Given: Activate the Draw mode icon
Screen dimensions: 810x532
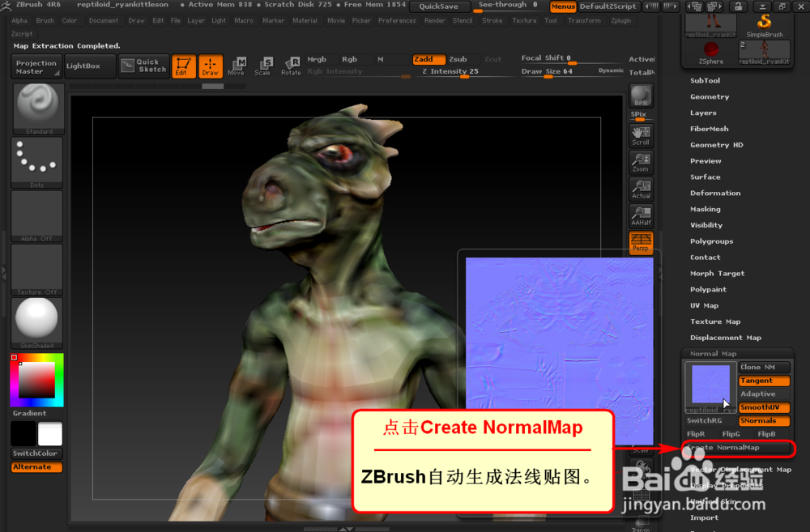Looking at the screenshot, I should [x=211, y=66].
